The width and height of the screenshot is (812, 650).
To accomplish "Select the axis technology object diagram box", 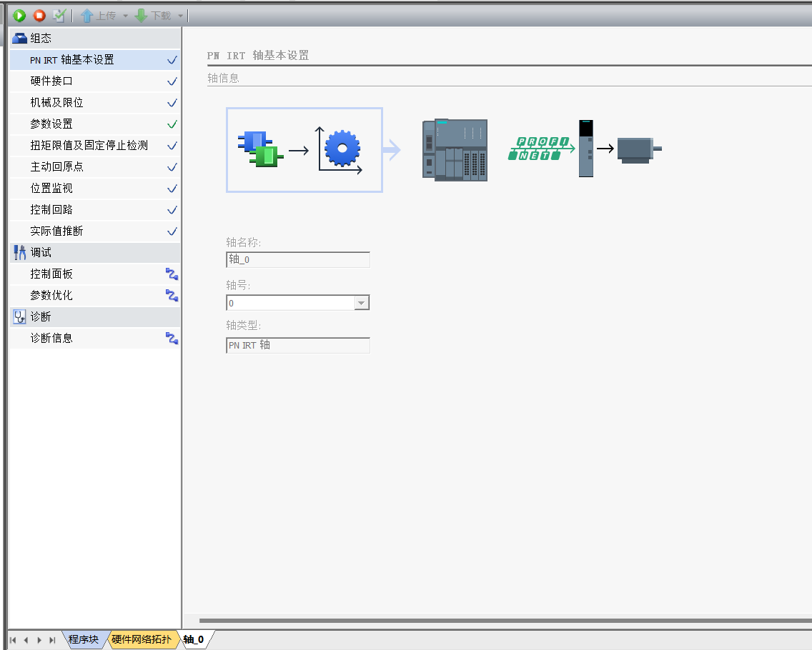I will point(304,150).
